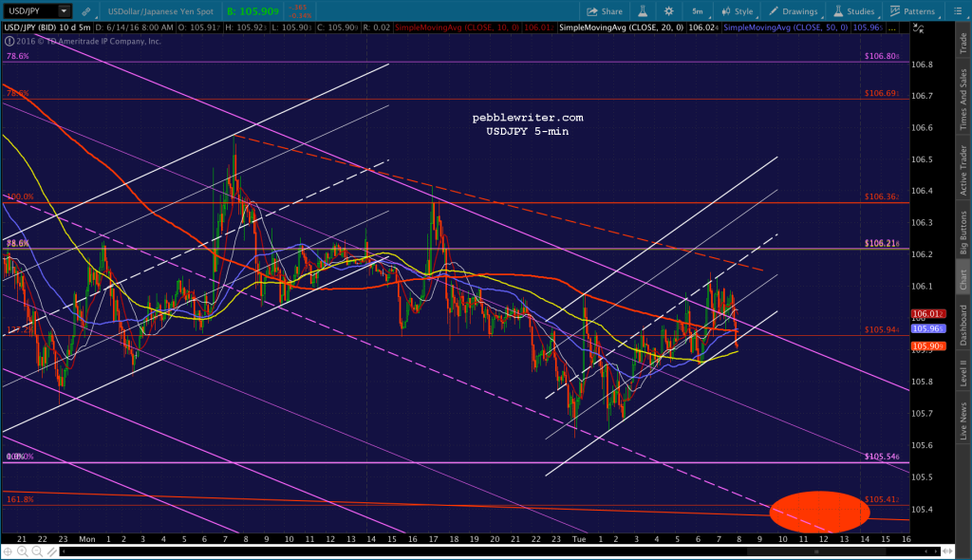Image resolution: width=972 pixels, height=560 pixels.
Task: Click the $105.41 level label
Action: pyautogui.click(x=882, y=499)
